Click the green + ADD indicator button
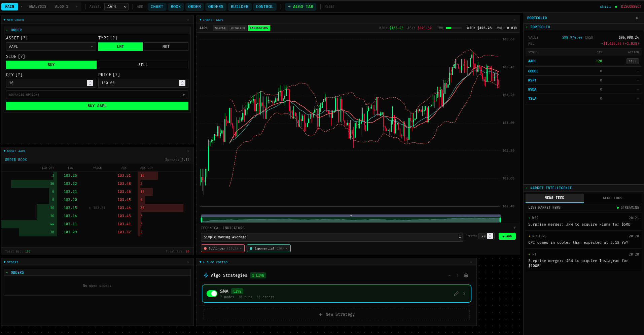This screenshot has height=335, width=644. (507, 236)
